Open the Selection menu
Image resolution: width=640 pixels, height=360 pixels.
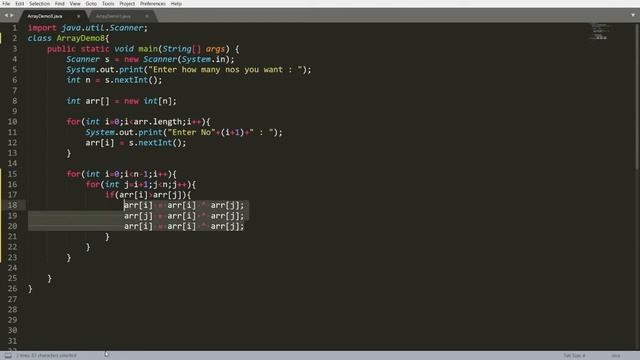(39, 4)
